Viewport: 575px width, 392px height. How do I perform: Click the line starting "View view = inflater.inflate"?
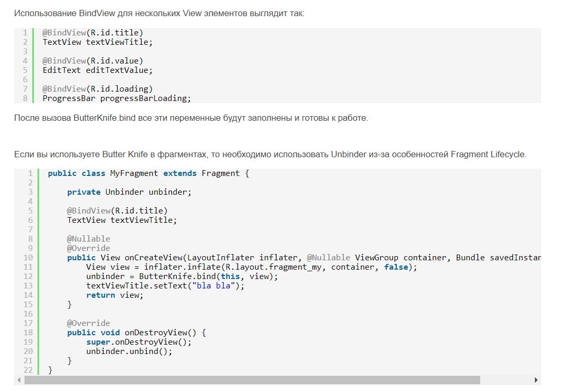[x=252, y=268]
